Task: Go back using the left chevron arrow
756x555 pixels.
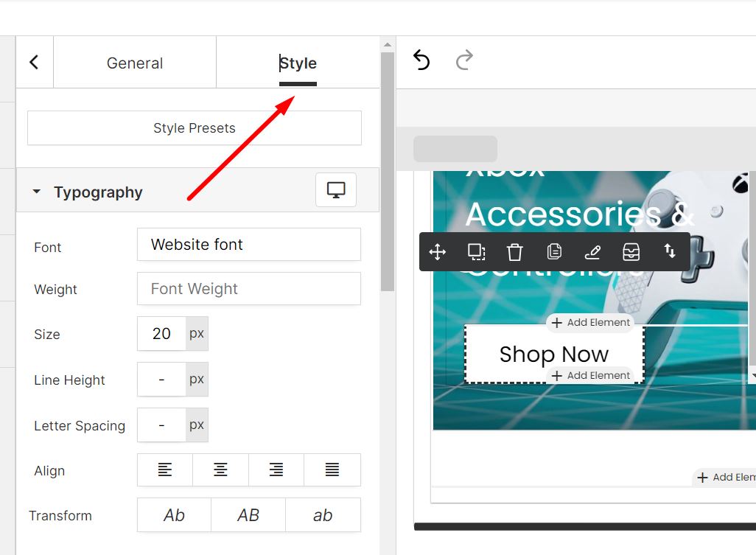Action: [x=34, y=62]
